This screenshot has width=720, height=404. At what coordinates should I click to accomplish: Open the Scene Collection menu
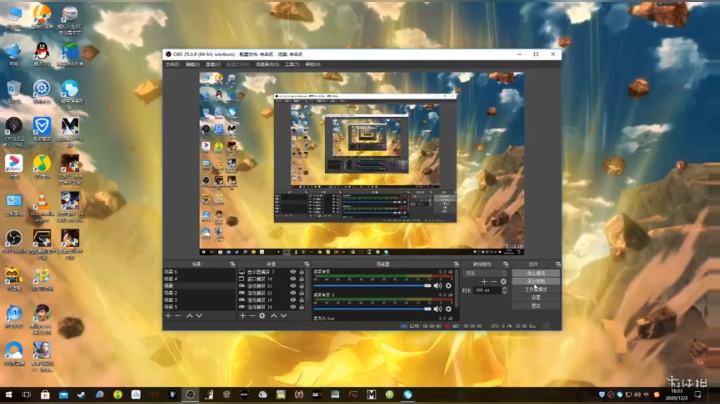click(x=267, y=65)
